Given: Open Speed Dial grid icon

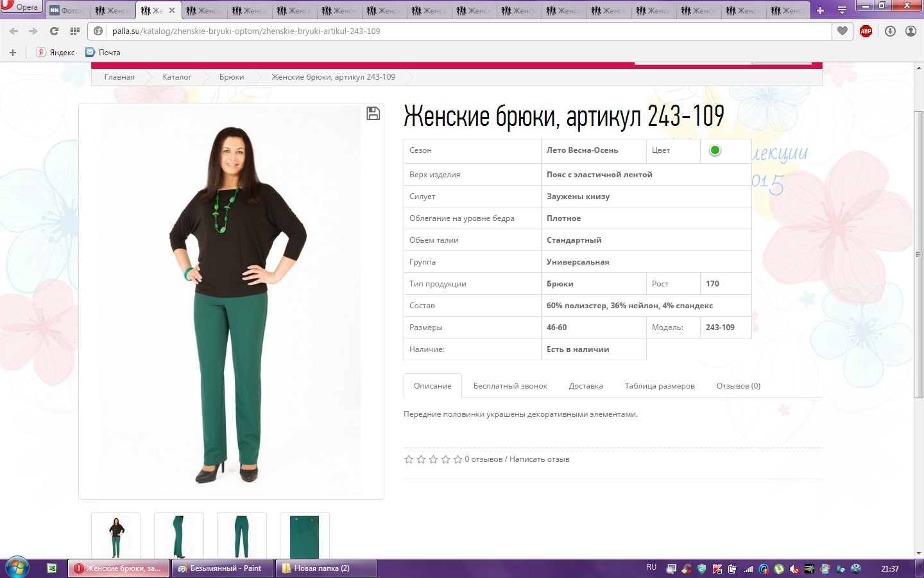Looking at the screenshot, I should (x=75, y=31).
